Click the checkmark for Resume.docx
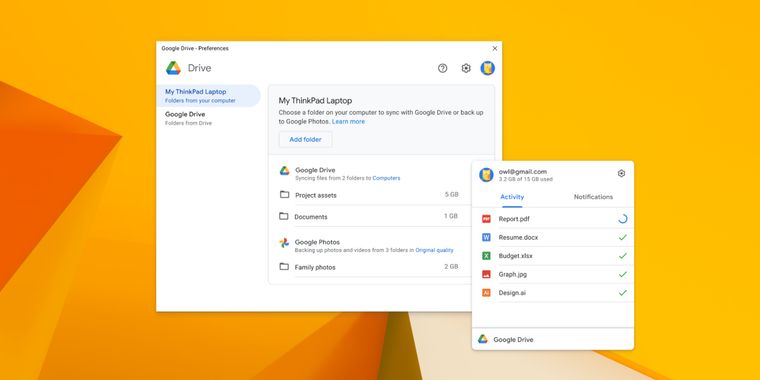This screenshot has height=380, width=760. pos(623,238)
